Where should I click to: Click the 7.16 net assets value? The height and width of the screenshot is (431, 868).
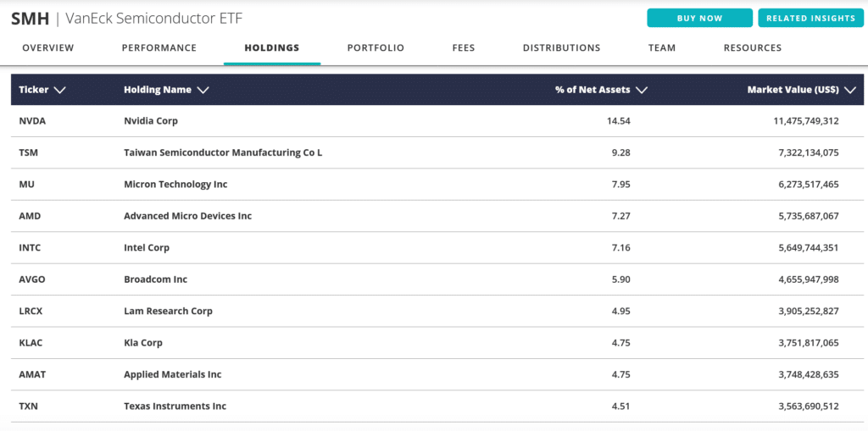621,248
